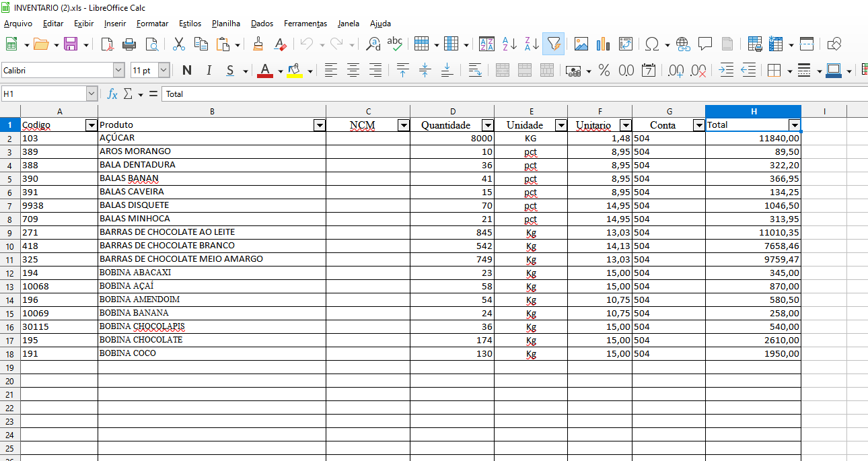Select column H header
The height and width of the screenshot is (461, 868).
click(753, 111)
